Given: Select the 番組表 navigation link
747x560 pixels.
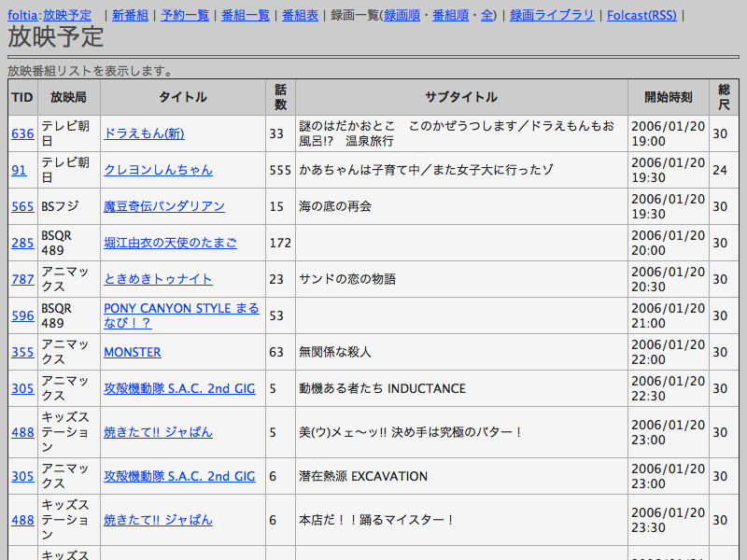Looking at the screenshot, I should pyautogui.click(x=300, y=15).
